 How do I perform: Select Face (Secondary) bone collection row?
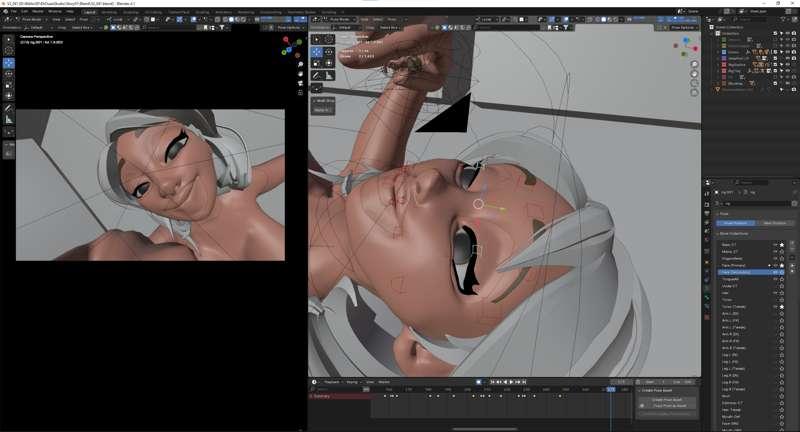pos(750,272)
